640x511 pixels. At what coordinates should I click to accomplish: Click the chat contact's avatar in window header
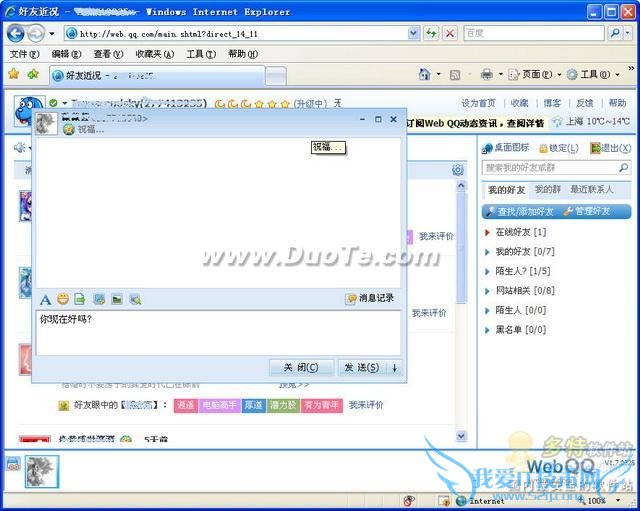(x=46, y=123)
